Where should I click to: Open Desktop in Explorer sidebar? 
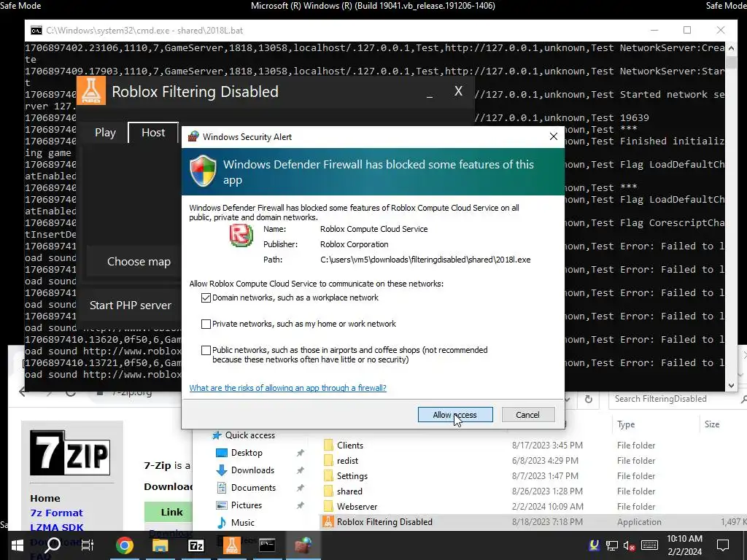pyautogui.click(x=247, y=453)
